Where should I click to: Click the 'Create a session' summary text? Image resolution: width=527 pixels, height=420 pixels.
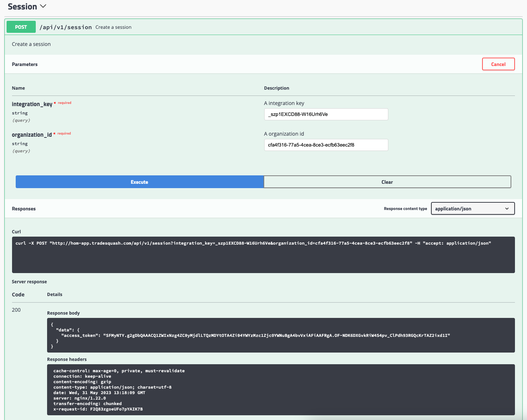click(x=114, y=27)
